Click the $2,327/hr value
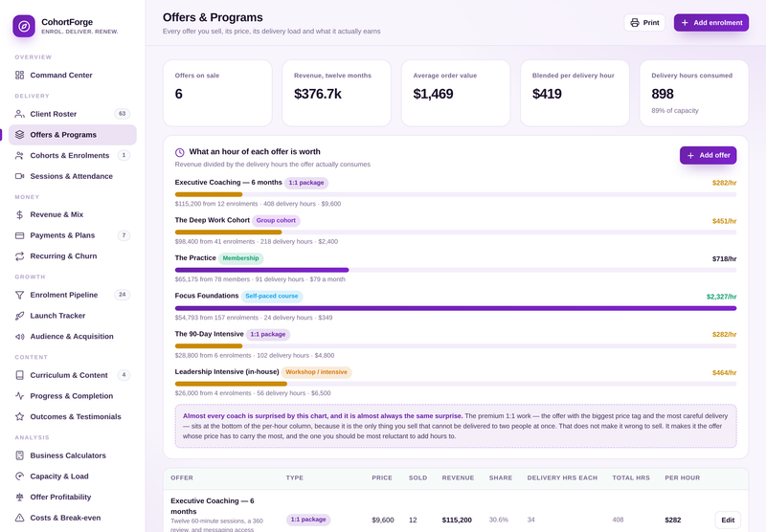The width and height of the screenshot is (766, 532). coord(721,297)
